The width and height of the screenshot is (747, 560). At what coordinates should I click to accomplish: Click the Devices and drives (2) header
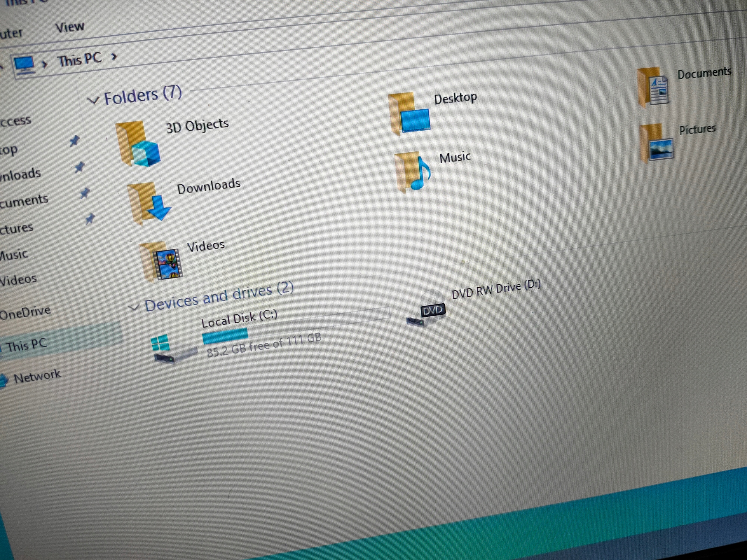[x=219, y=297]
